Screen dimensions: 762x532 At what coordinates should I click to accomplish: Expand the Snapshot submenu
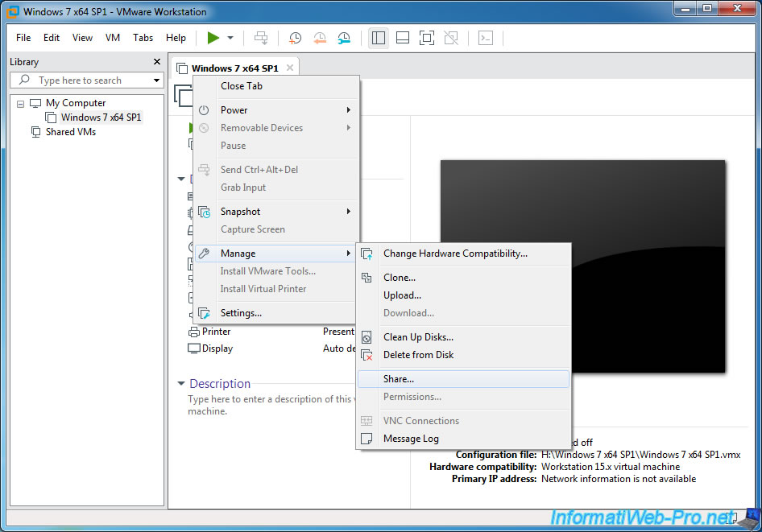click(276, 212)
